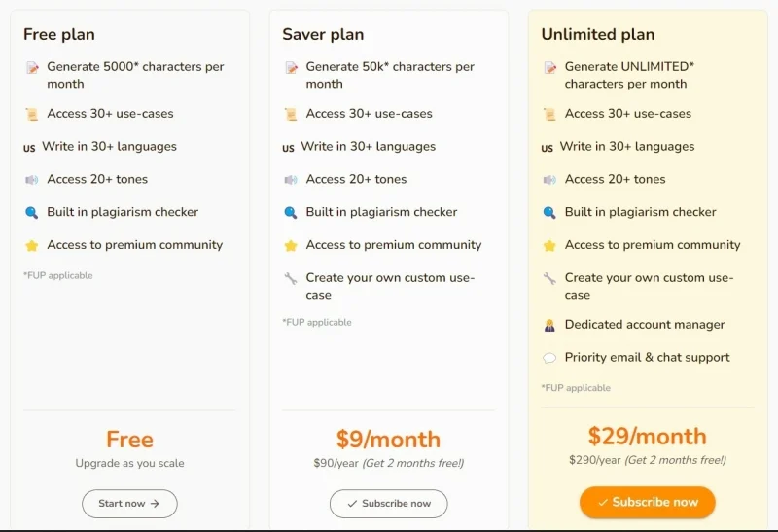Click the US flag icon in Free plan
The height and width of the screenshot is (532, 778).
(29, 148)
